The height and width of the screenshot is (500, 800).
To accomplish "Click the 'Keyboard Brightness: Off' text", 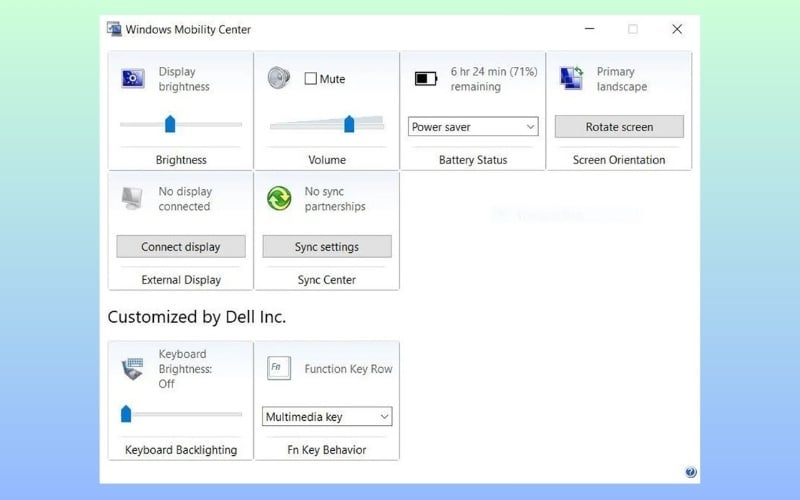I will coord(185,369).
